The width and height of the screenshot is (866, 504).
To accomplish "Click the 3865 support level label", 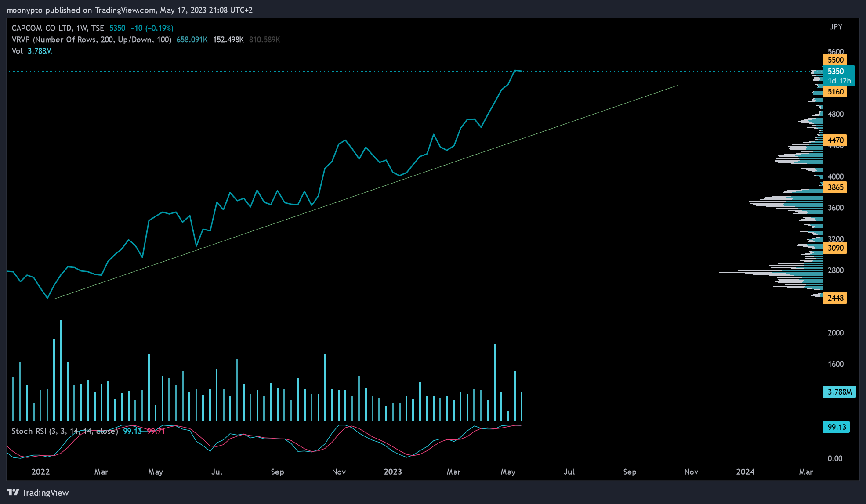I will 835,187.
